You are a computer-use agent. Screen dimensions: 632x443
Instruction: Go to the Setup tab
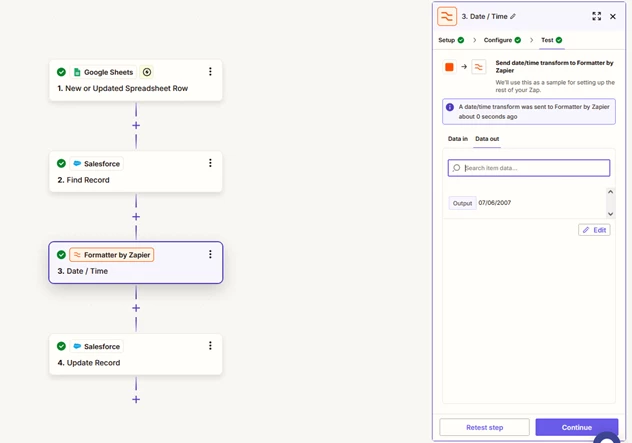point(451,40)
